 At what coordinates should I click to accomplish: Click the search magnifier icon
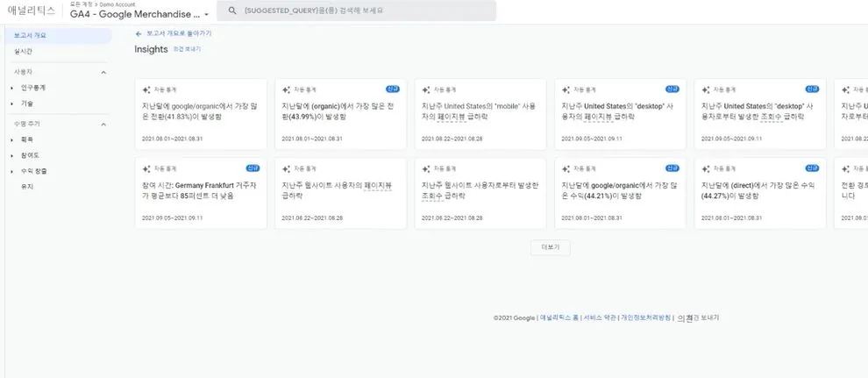[x=233, y=11]
